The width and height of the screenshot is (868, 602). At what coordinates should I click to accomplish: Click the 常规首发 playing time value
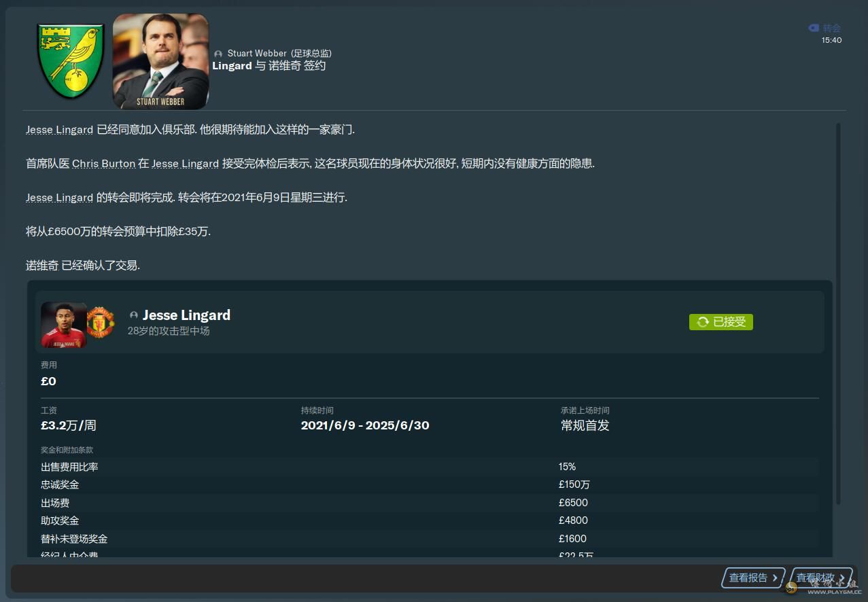pyautogui.click(x=585, y=425)
